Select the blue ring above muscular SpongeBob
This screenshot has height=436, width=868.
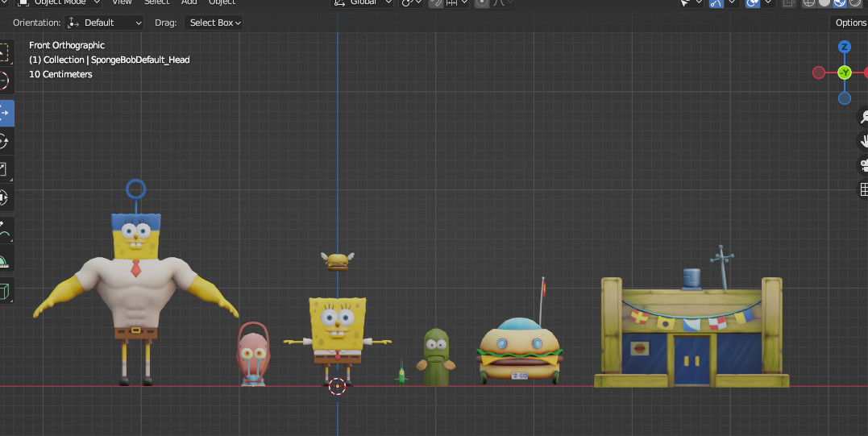tap(135, 189)
